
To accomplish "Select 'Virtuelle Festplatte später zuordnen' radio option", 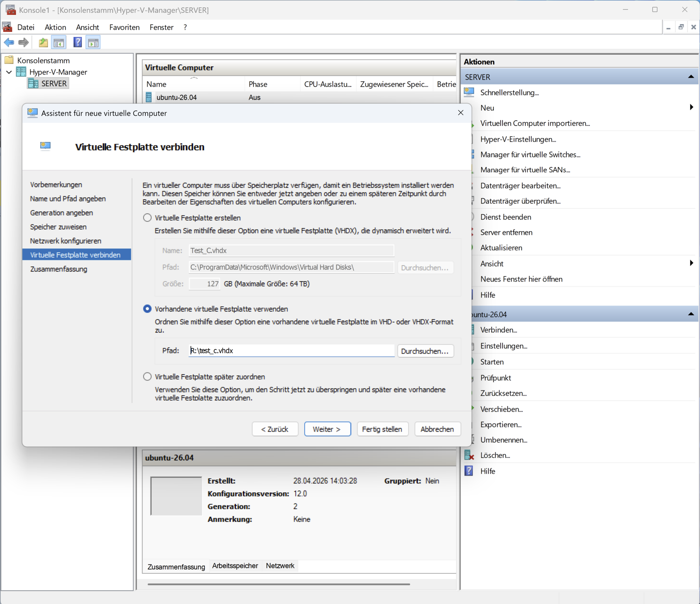I will (147, 376).
